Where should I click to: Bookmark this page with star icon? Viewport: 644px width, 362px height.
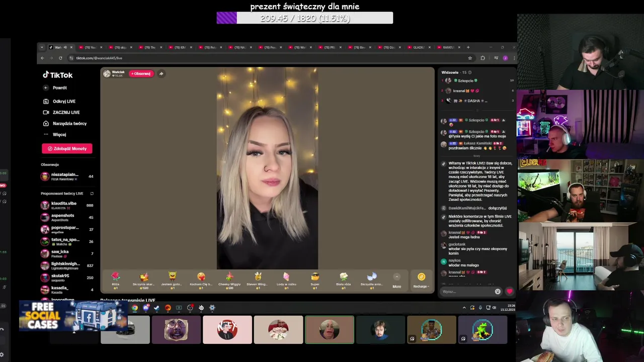(470, 58)
